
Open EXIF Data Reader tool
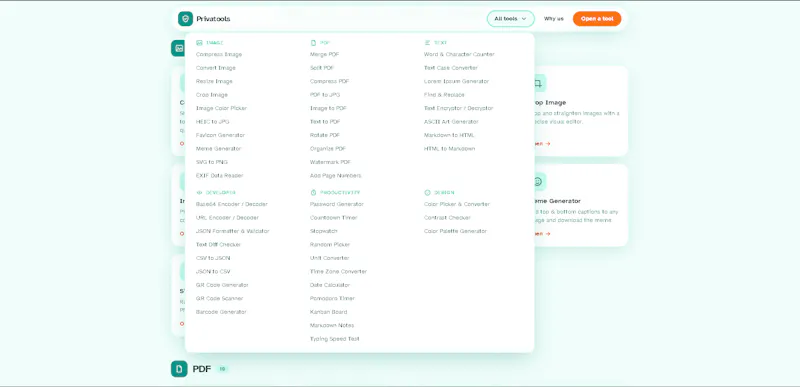coord(219,176)
